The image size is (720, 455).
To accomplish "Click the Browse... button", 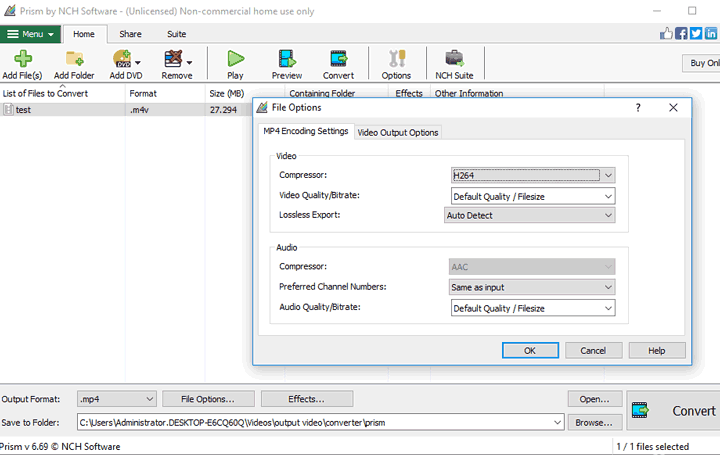I will coord(595,422).
